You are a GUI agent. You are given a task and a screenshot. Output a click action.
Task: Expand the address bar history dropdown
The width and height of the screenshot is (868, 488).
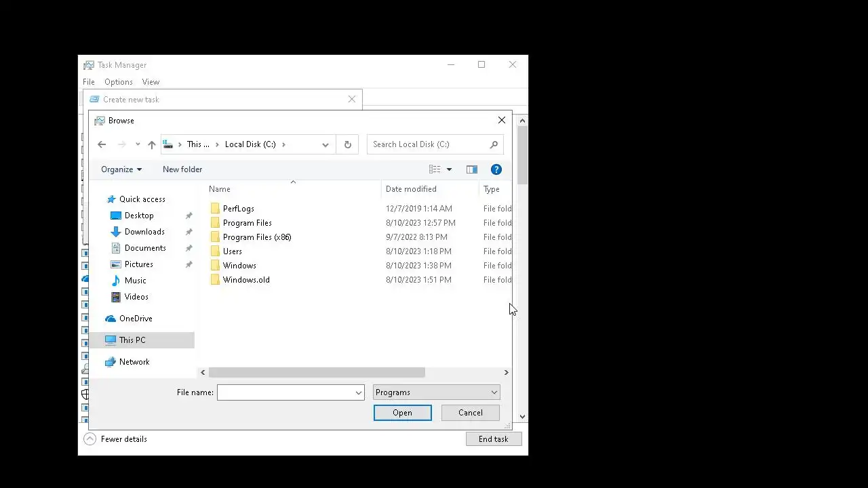pyautogui.click(x=325, y=144)
